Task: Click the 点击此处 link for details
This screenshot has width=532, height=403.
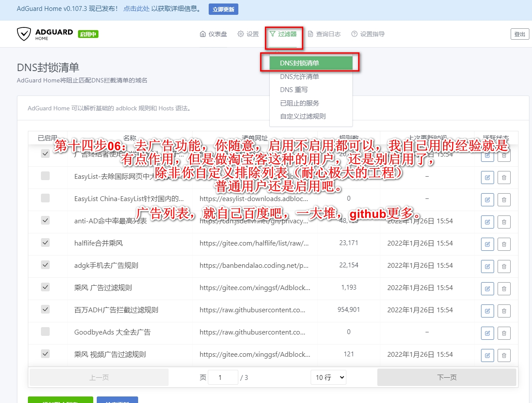Action: coord(136,9)
